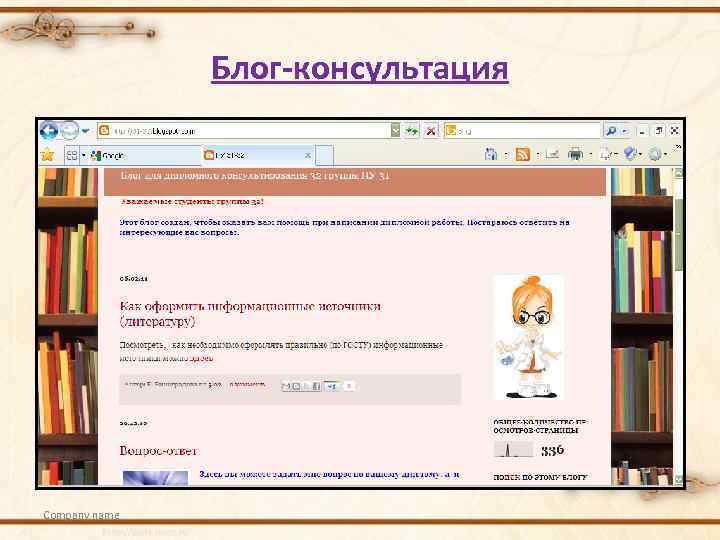Click the cartoon girl profile image
Viewport: 720px width, 540px height.
pos(529,338)
